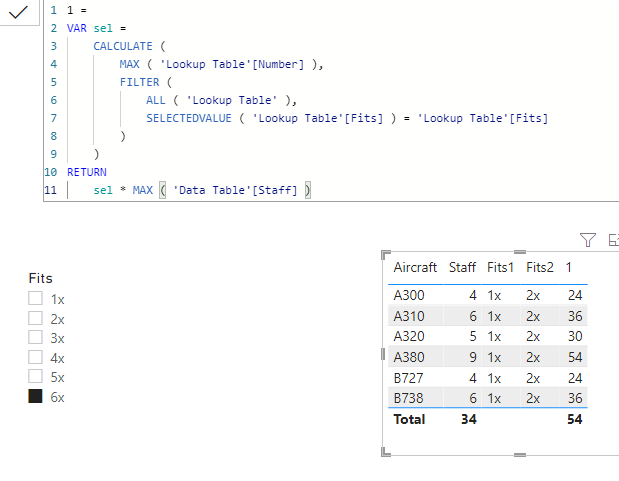The image size is (619, 481).
Task: Place cursor on 'Data Table'[Staff] reference
Action: click(x=235, y=190)
